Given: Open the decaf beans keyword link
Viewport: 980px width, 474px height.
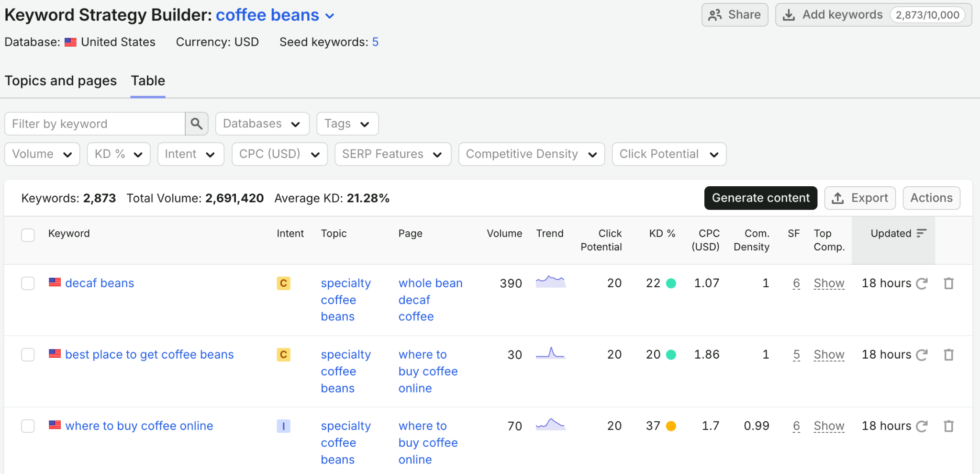Looking at the screenshot, I should pyautogui.click(x=100, y=283).
